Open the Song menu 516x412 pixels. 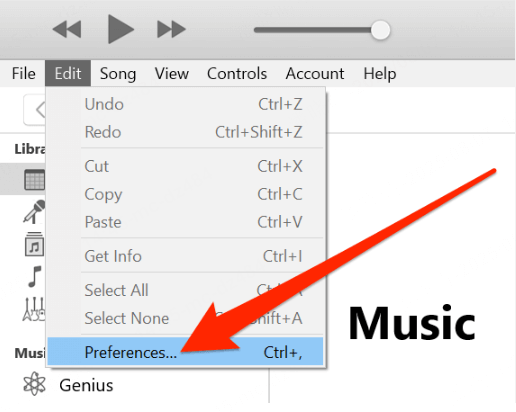pos(118,73)
